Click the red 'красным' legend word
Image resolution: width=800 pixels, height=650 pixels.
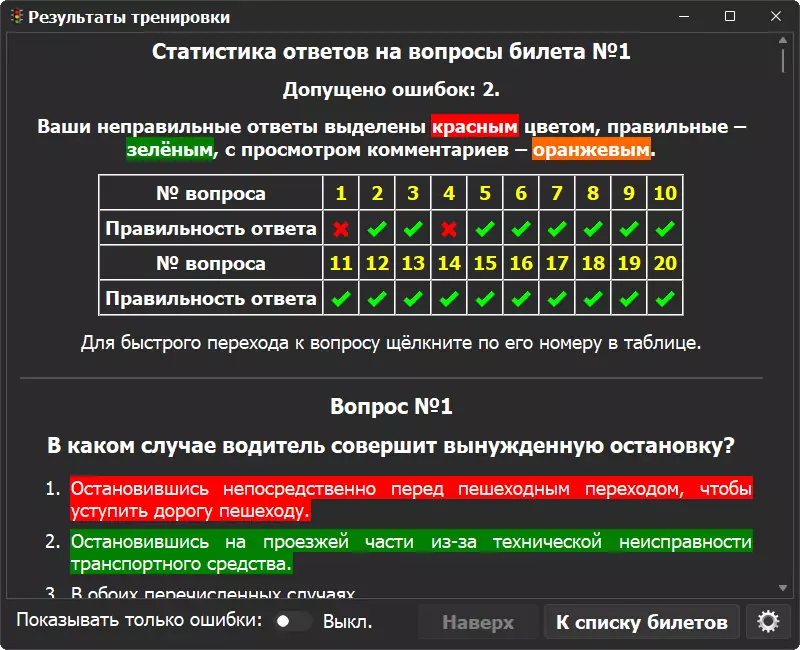(x=474, y=126)
